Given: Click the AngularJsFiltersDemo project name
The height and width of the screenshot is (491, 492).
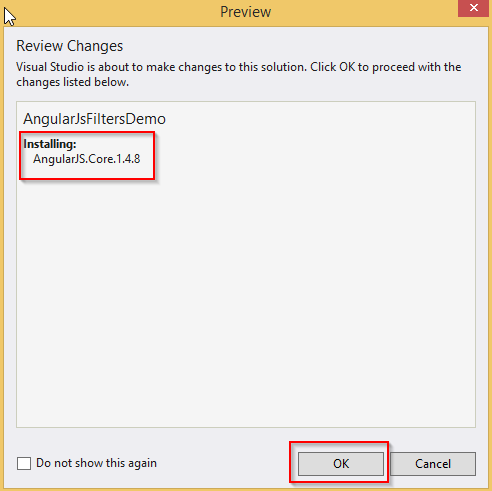Looking at the screenshot, I should tap(94, 119).
